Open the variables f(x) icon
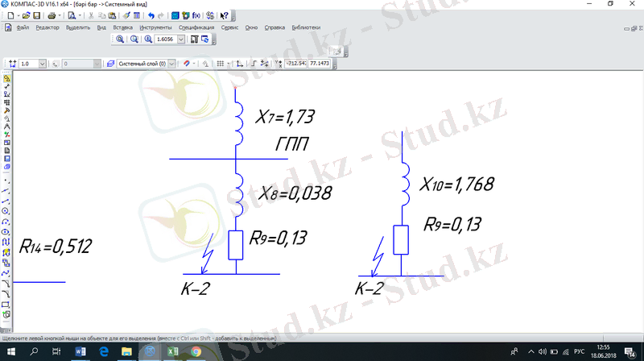The image size is (644, 361). tap(196, 15)
